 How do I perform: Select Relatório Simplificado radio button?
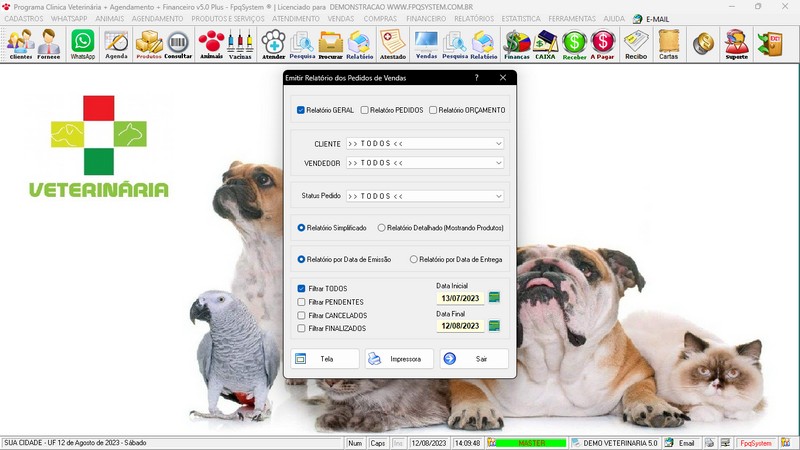(301, 228)
